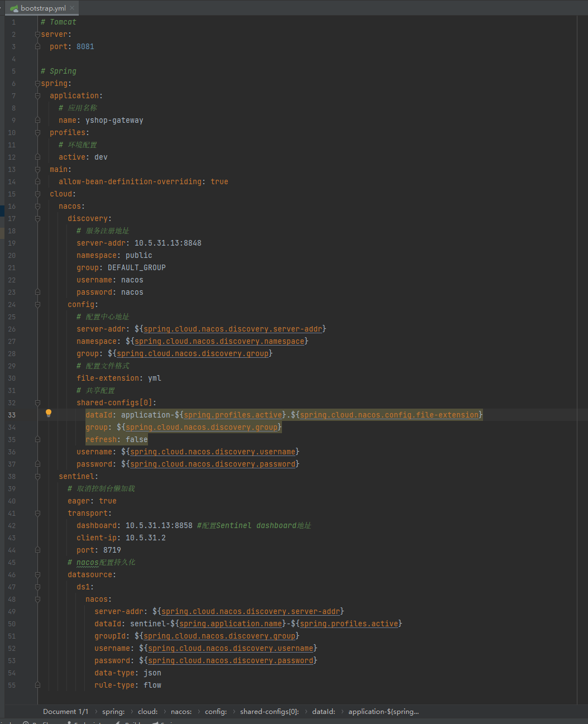Screen dimensions: 588x724
Task: Open spring.profiles.active reference on line 33
Action: [x=233, y=415]
